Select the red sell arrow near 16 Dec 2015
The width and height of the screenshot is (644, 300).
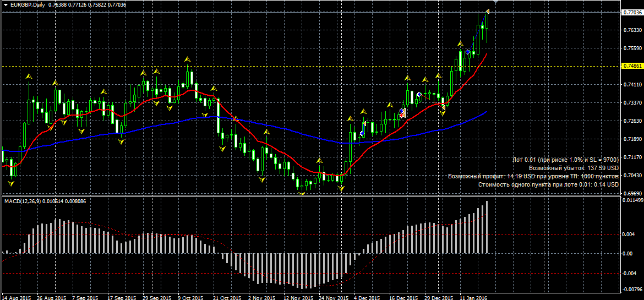pos(402,116)
